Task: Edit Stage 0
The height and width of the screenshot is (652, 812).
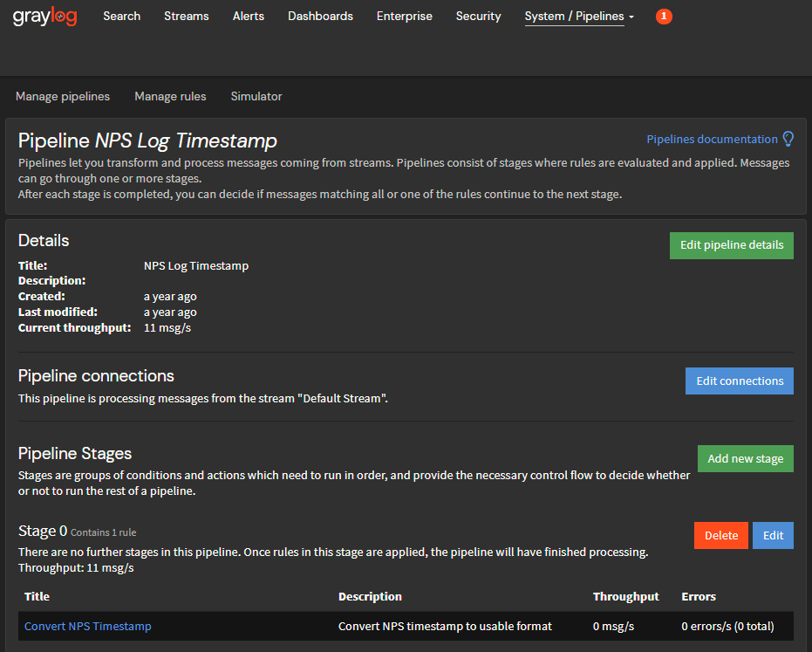Action: [x=773, y=536]
